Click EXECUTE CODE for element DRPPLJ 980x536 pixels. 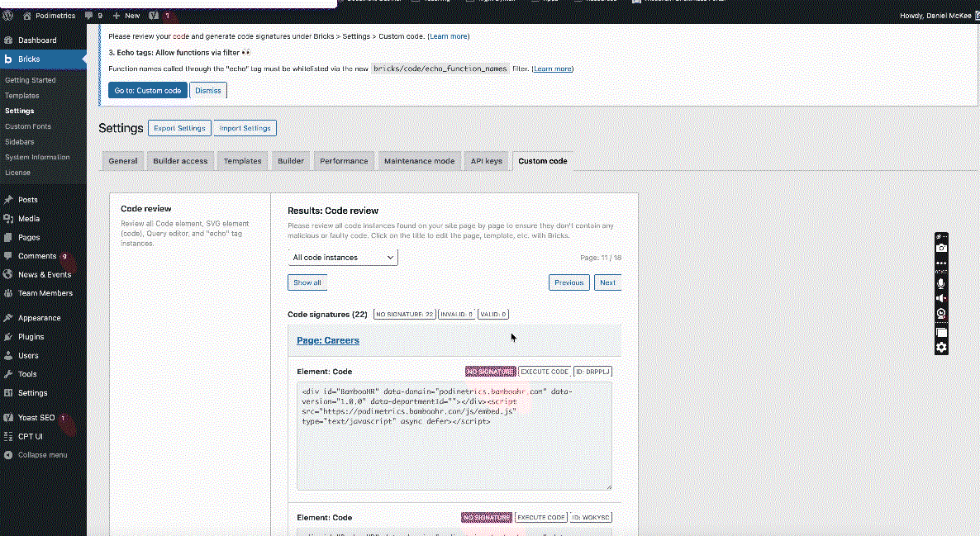[545, 372]
